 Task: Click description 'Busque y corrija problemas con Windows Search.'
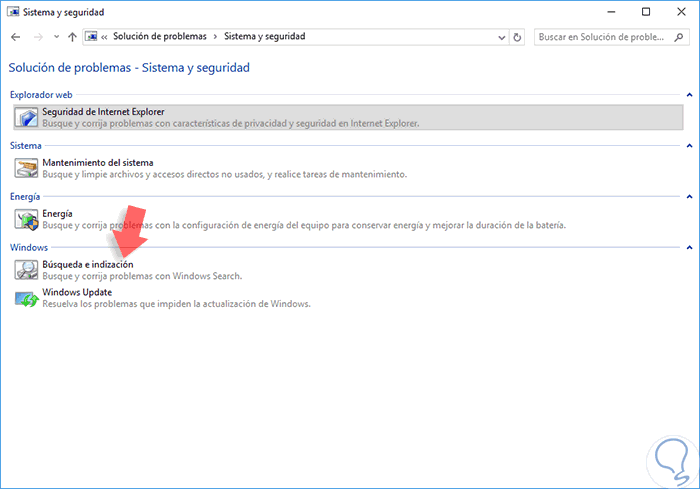[142, 276]
